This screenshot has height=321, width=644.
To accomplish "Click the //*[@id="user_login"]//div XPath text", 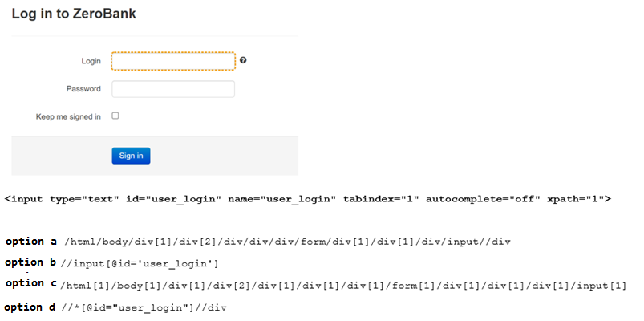I will coord(144,308).
